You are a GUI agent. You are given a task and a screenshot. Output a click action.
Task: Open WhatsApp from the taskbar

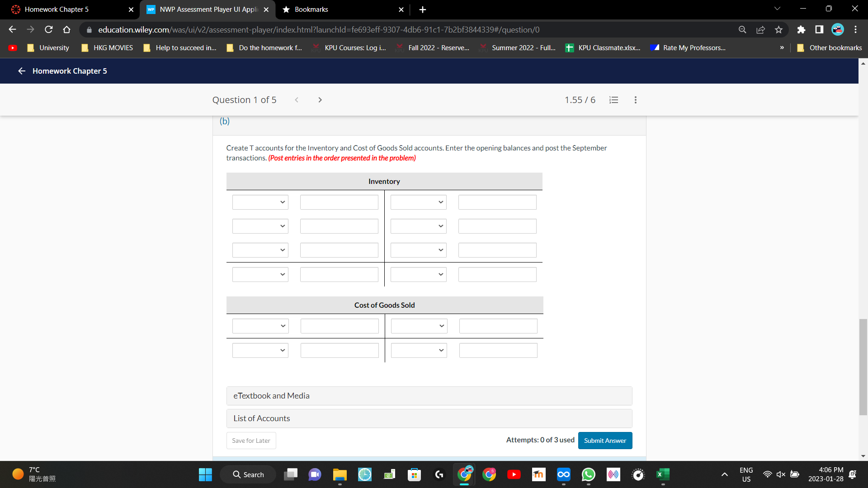click(588, 474)
